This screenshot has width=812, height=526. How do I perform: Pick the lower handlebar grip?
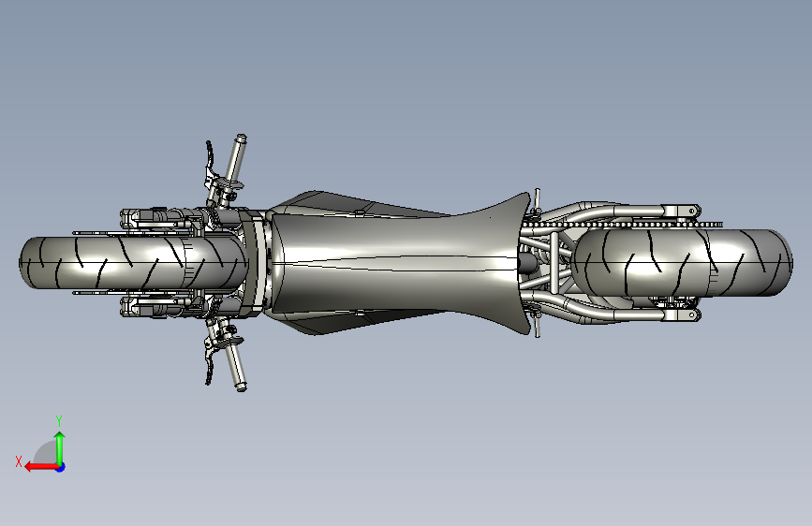[x=235, y=366]
